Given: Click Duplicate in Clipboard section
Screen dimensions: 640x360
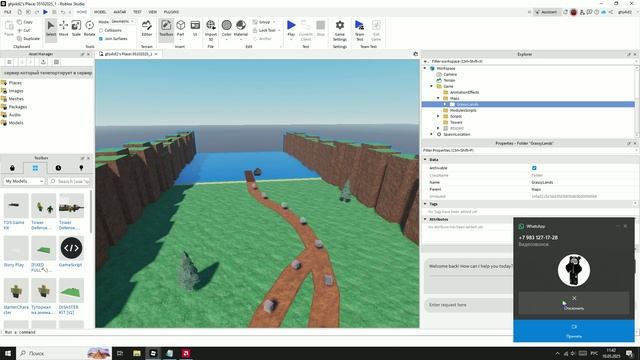Looking at the screenshot, I should click(x=29, y=38).
